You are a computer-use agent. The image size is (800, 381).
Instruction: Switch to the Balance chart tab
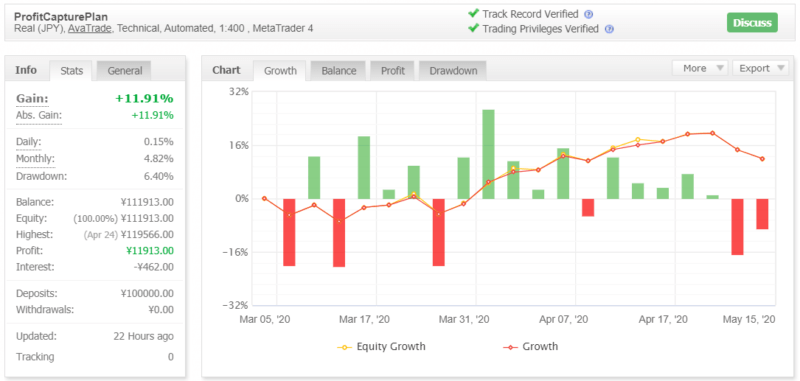pos(339,71)
